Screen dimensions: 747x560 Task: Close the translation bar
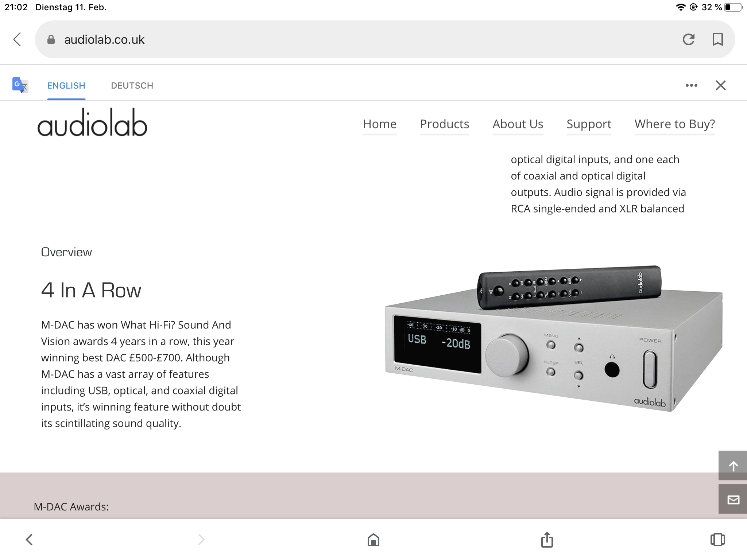click(721, 85)
